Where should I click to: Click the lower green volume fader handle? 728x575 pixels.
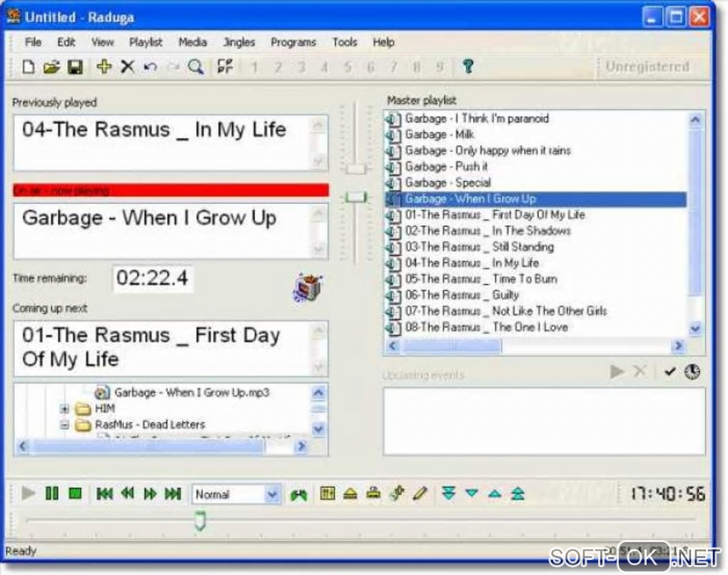[x=356, y=197]
